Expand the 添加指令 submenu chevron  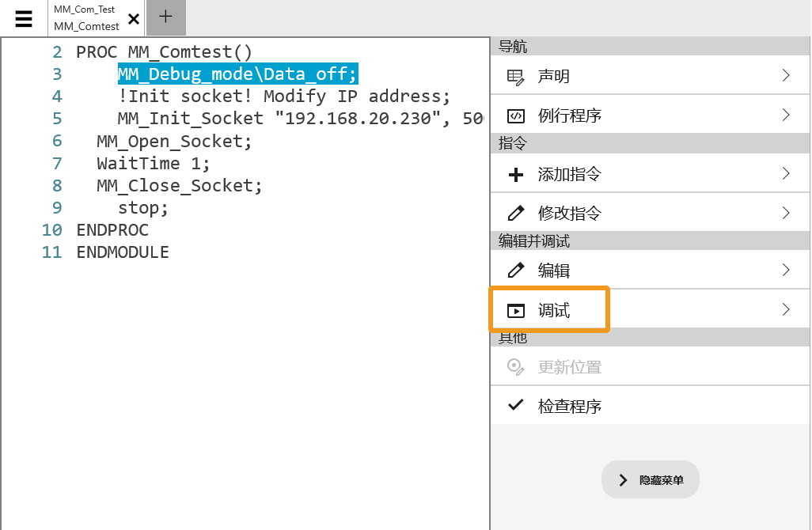pos(786,174)
